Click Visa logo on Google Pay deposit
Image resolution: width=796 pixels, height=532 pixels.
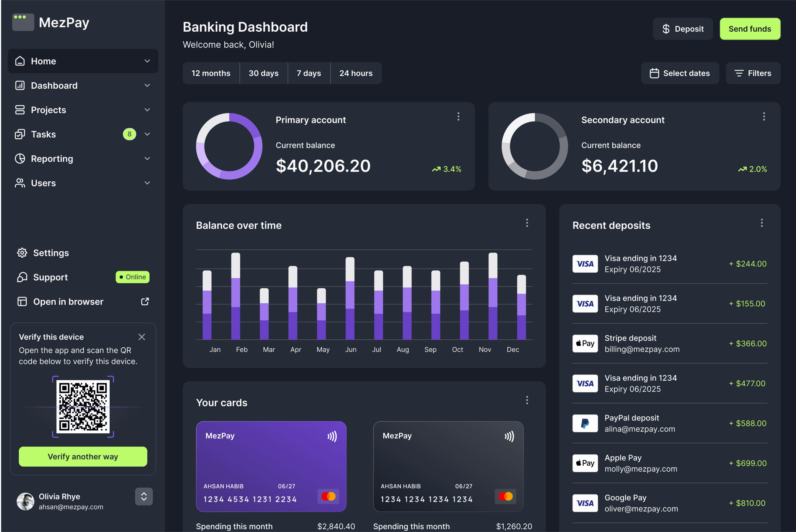(585, 503)
